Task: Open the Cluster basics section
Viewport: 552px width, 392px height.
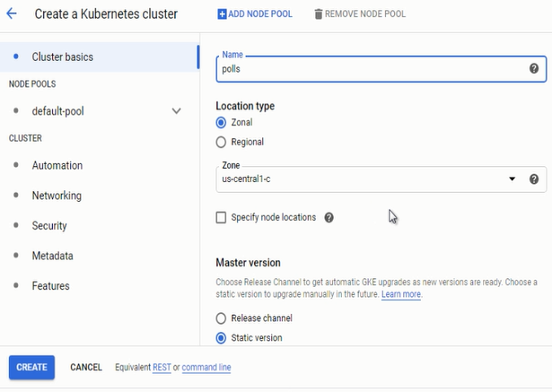Action: point(100,57)
